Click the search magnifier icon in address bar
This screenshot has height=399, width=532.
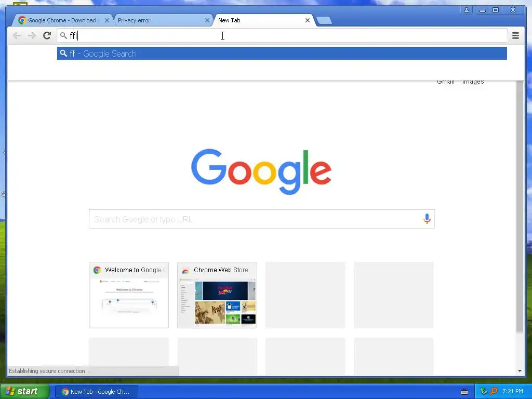pos(63,35)
